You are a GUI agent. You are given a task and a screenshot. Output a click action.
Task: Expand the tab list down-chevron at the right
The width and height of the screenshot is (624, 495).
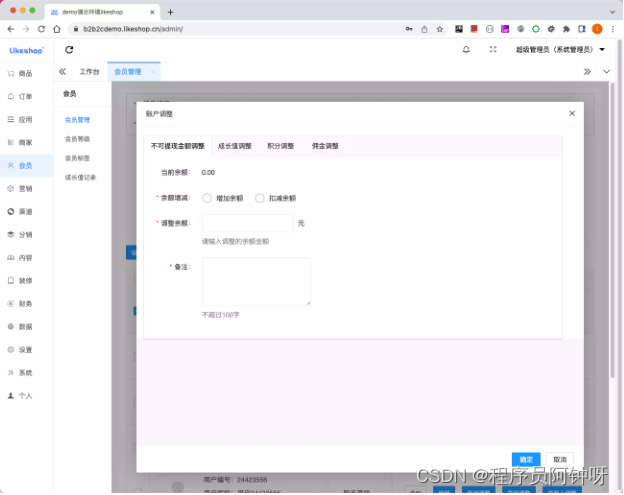tap(603, 72)
